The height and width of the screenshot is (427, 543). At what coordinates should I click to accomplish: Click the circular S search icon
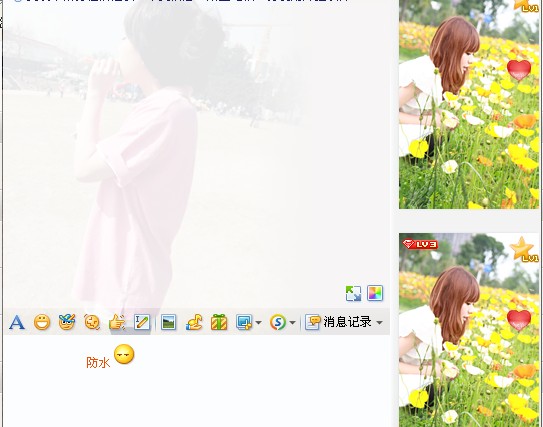(x=278, y=322)
